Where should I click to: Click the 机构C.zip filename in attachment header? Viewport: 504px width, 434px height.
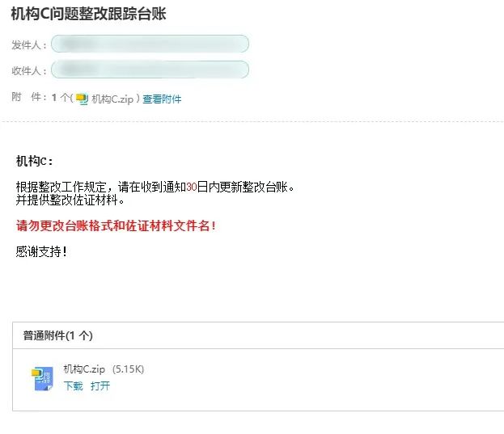(x=112, y=99)
